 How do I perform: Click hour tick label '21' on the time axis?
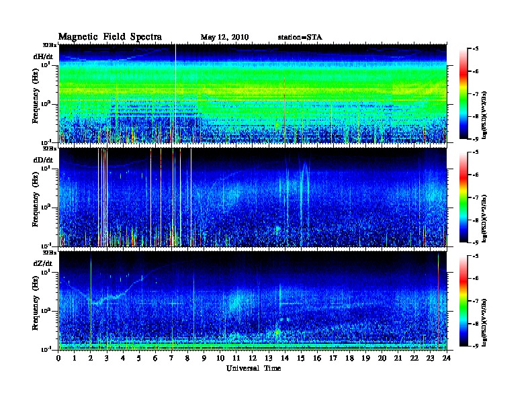coord(398,358)
